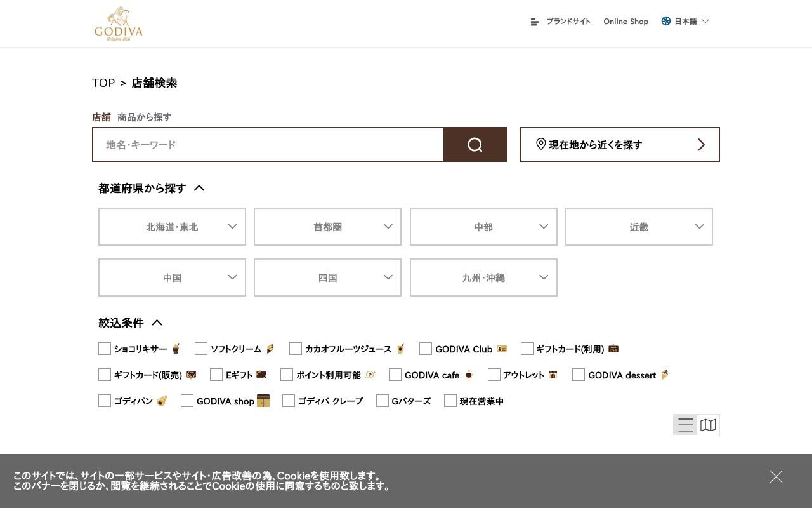Click the point available P icon
Screen dimensions: 812x508
click(x=370, y=375)
